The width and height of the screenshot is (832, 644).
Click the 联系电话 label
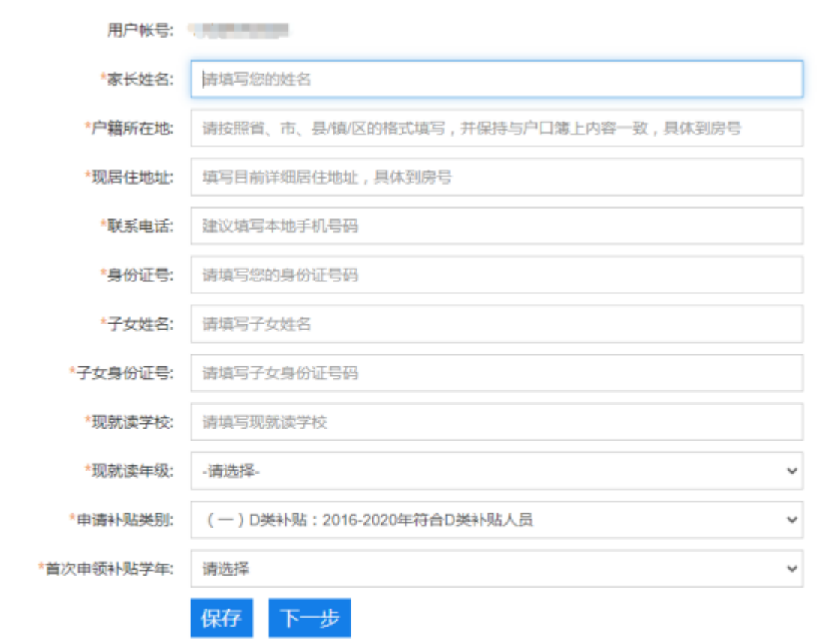tap(137, 226)
